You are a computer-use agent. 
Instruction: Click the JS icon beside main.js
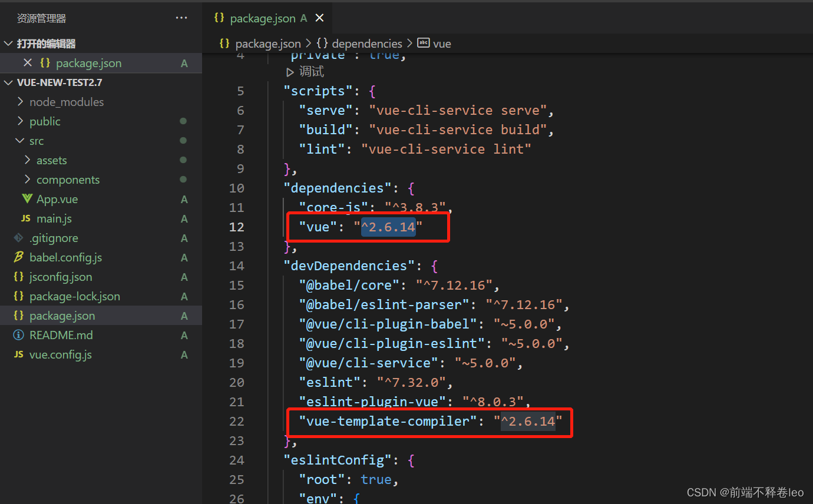tap(25, 218)
